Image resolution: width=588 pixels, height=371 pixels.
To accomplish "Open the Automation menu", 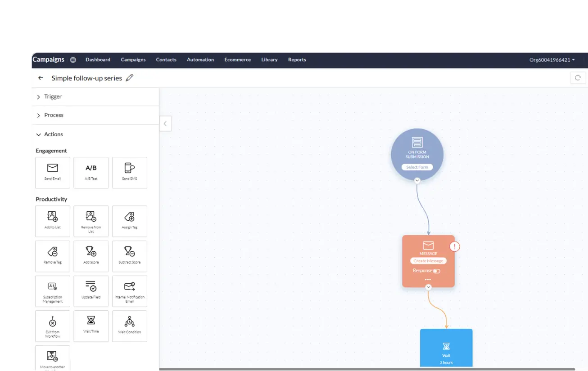I will (200, 60).
